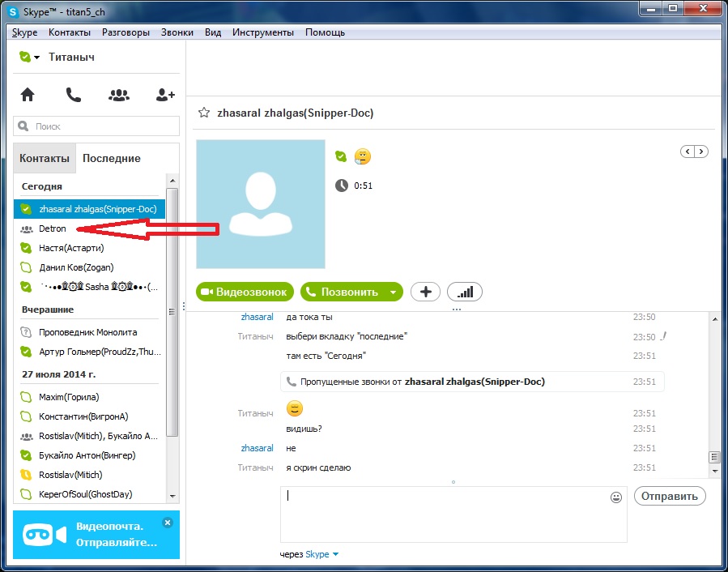Image resolution: width=728 pixels, height=572 pixels.
Task: Open Rostislav(Mitich), Букайло group chat
Action: (90, 437)
